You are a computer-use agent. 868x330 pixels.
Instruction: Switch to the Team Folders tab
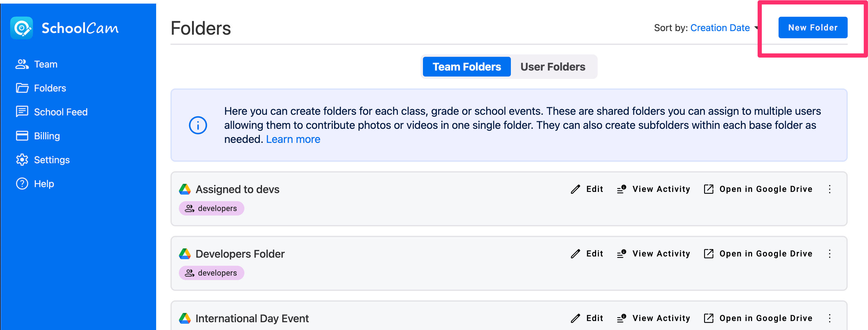[x=467, y=67]
